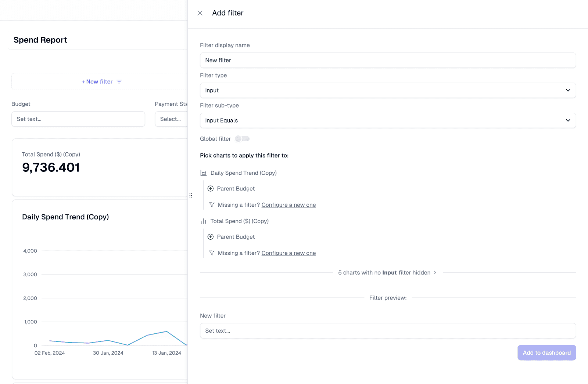Click the drag handle on the panel edge
This screenshot has height=384, width=588.
(x=191, y=195)
